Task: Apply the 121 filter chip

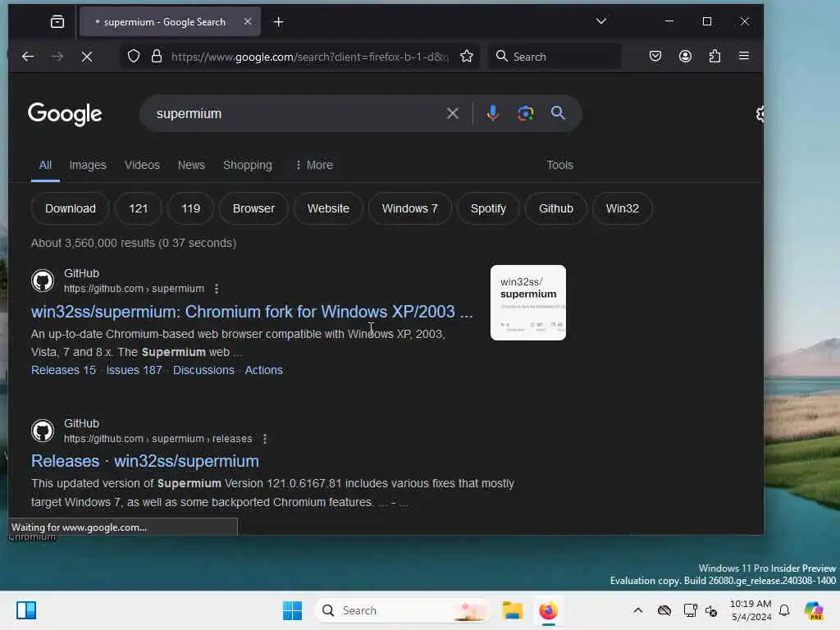Action: [x=138, y=208]
